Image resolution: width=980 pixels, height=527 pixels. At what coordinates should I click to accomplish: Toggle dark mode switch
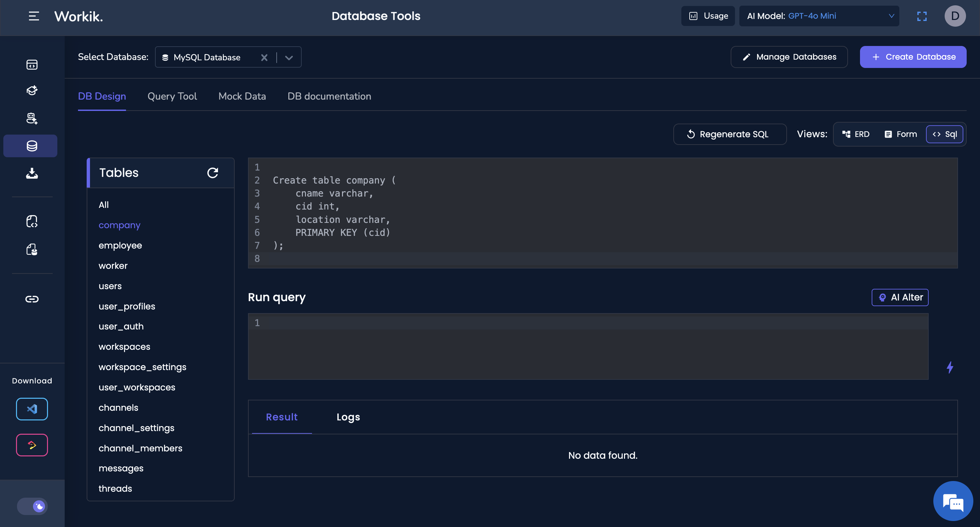(x=32, y=506)
